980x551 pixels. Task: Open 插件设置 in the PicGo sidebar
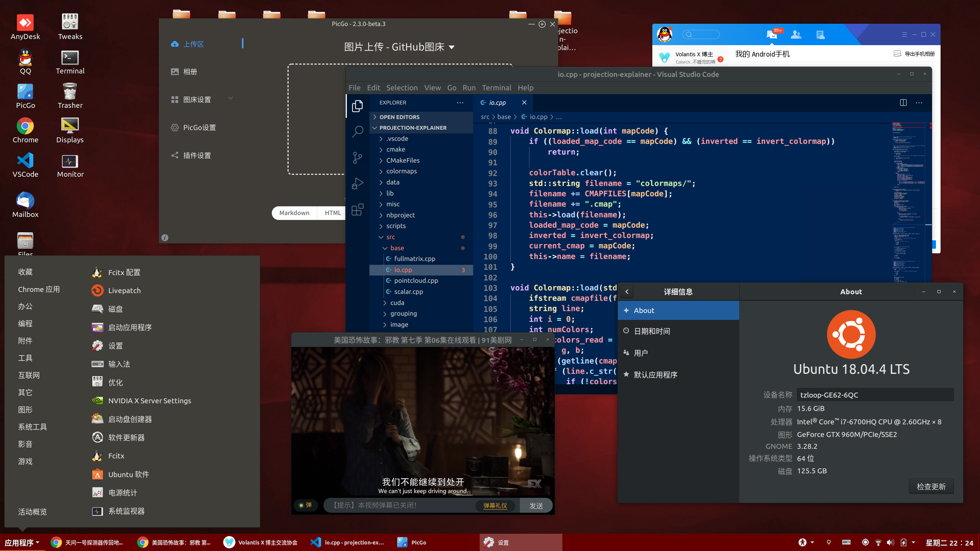(197, 155)
